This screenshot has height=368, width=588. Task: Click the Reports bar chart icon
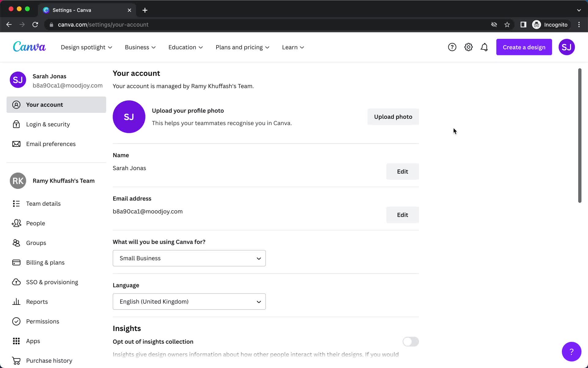pos(16,302)
